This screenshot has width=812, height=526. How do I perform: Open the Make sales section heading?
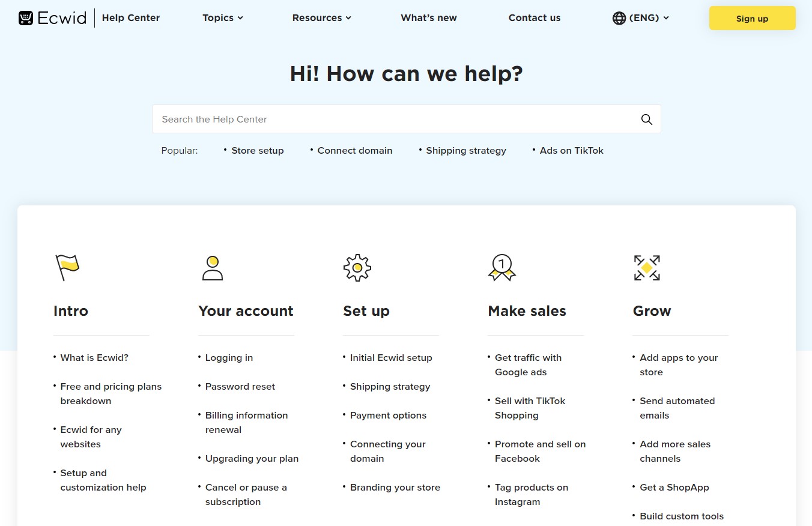(527, 311)
